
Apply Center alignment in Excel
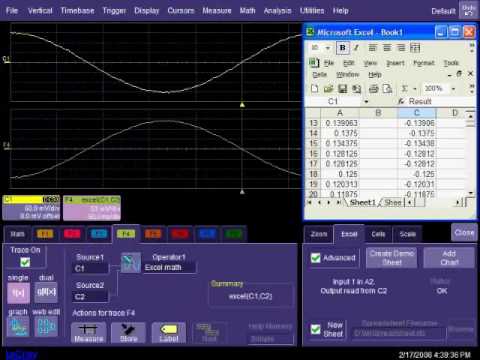387,48
